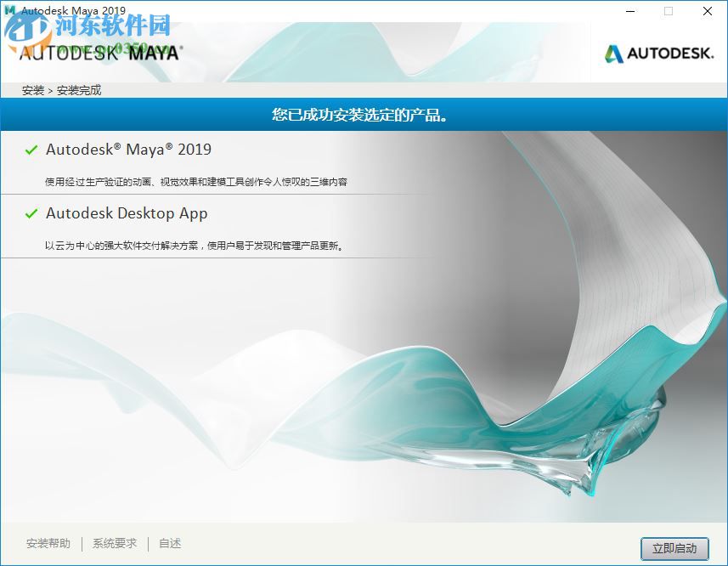
Task: Close the Maya installer window
Action: 708,11
